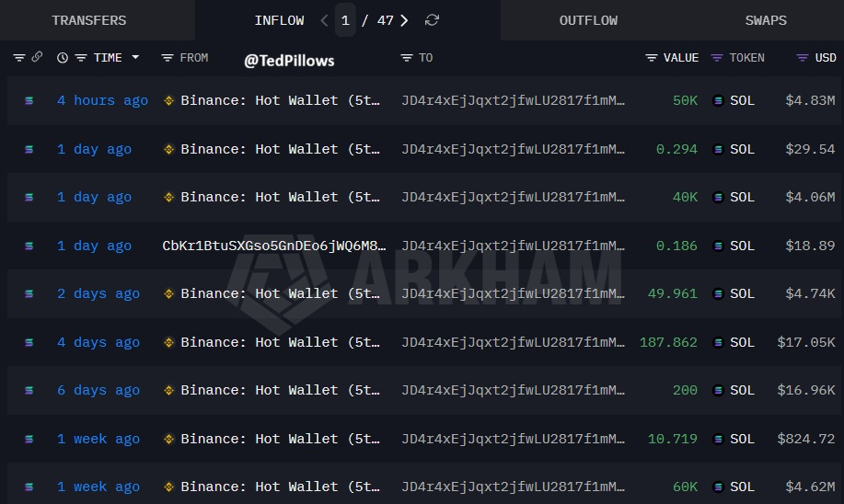Viewport: 844px width, 504px height.
Task: Open recipient address in the $16.96K row
Action: tap(513, 390)
